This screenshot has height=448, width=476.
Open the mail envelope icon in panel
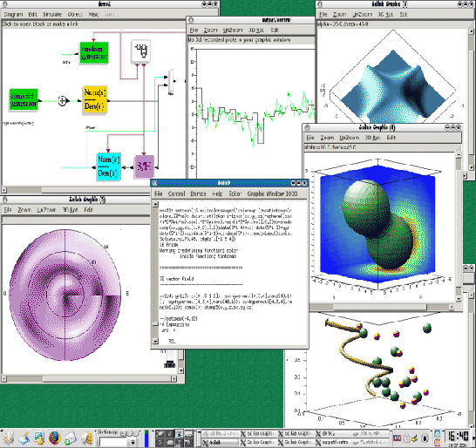[x=71, y=438]
